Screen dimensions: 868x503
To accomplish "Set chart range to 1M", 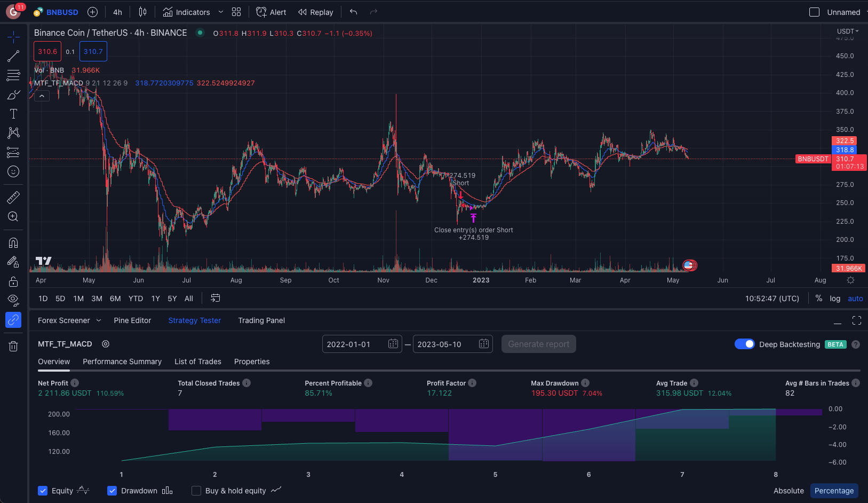I will pos(78,298).
